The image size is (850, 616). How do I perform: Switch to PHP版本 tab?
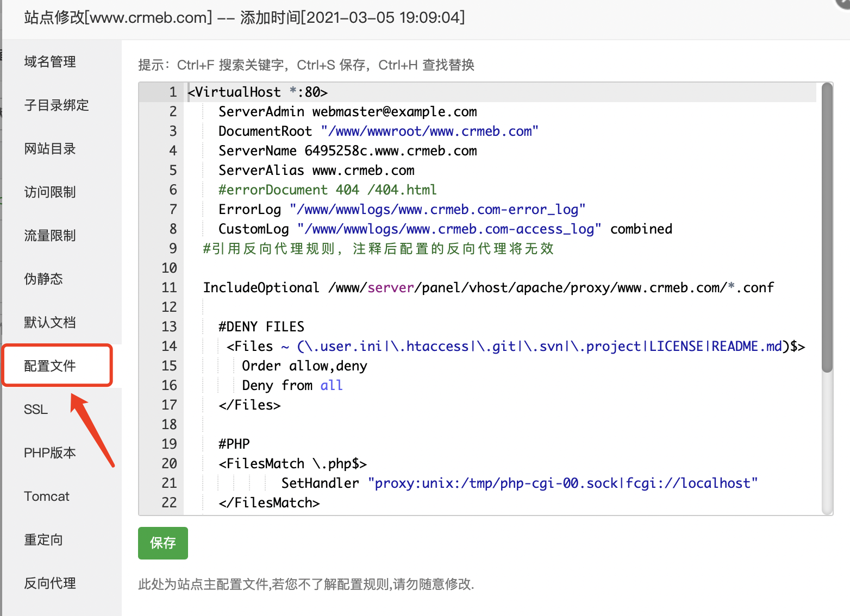[50, 453]
